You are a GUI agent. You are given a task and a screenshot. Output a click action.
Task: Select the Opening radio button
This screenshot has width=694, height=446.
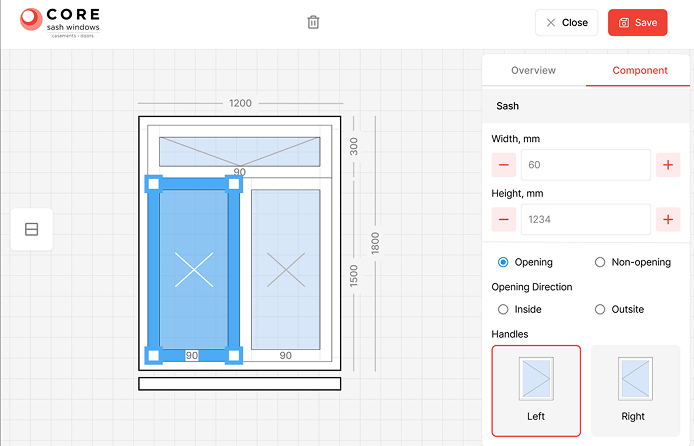[503, 262]
